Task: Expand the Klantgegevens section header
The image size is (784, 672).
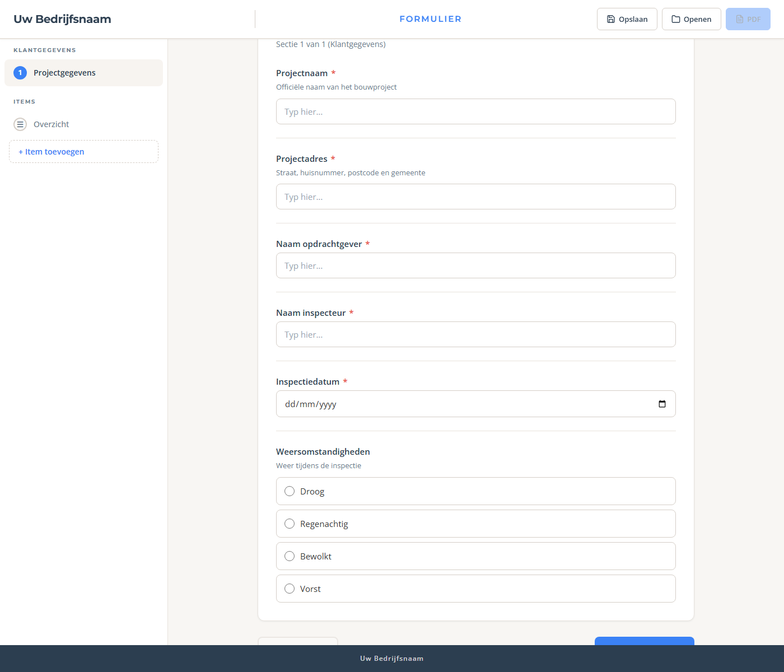Action: click(x=45, y=50)
